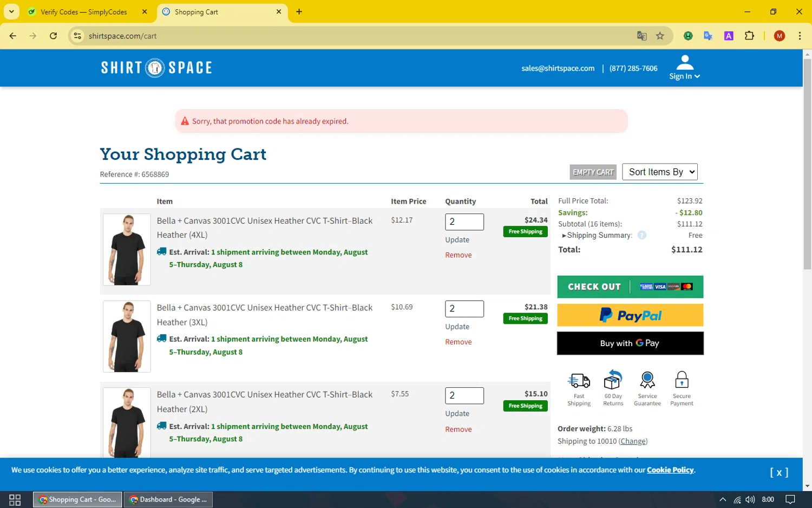Click the (877) 285-7606 phone number
The width and height of the screenshot is (812, 508).
(633, 68)
